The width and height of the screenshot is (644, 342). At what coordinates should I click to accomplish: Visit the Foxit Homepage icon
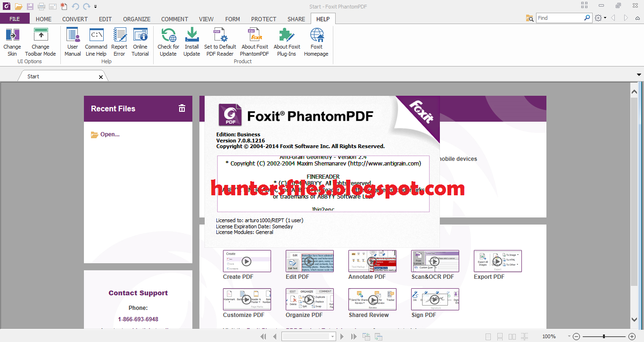tap(316, 35)
